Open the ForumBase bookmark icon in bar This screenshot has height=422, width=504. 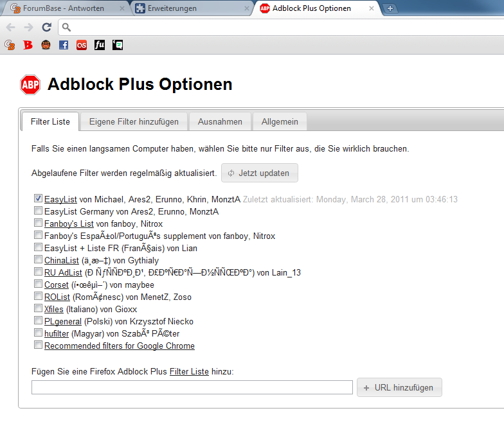[10, 45]
